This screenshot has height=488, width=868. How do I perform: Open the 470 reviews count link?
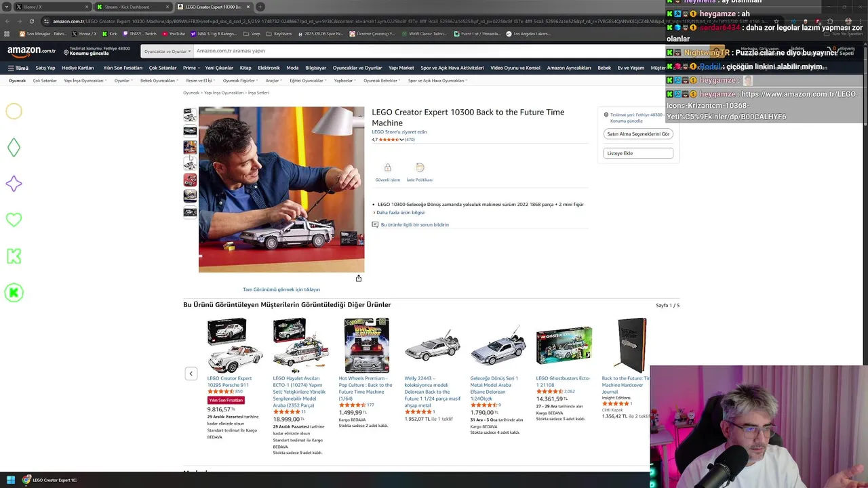pos(410,140)
